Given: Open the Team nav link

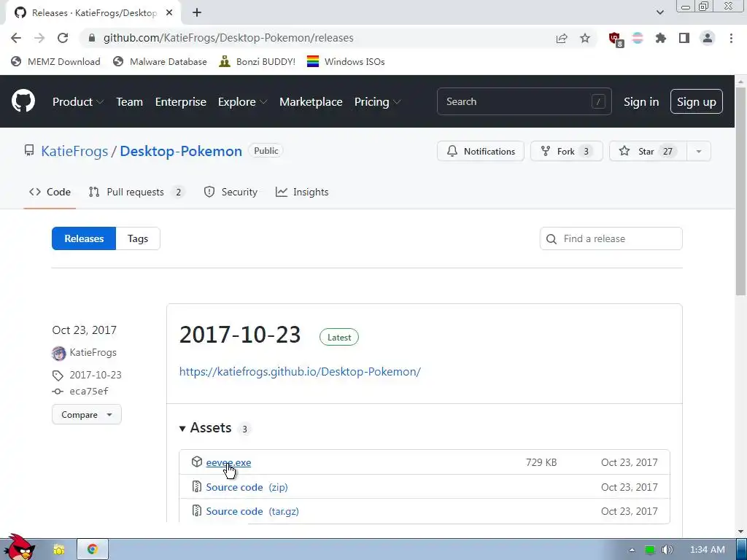Looking at the screenshot, I should [x=130, y=101].
